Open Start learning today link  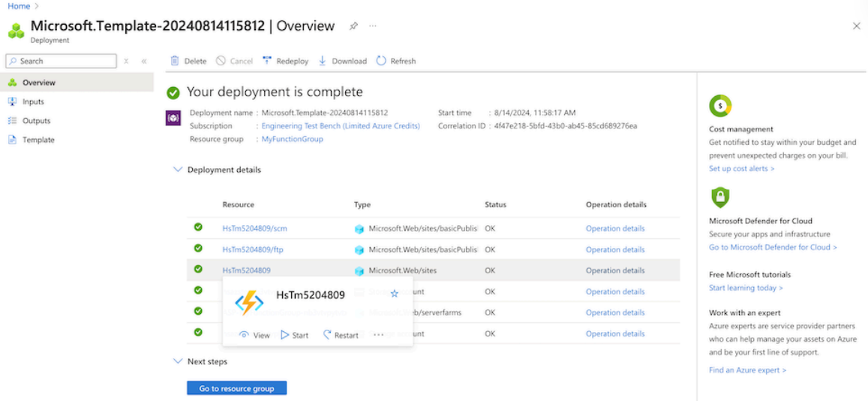pyautogui.click(x=746, y=288)
